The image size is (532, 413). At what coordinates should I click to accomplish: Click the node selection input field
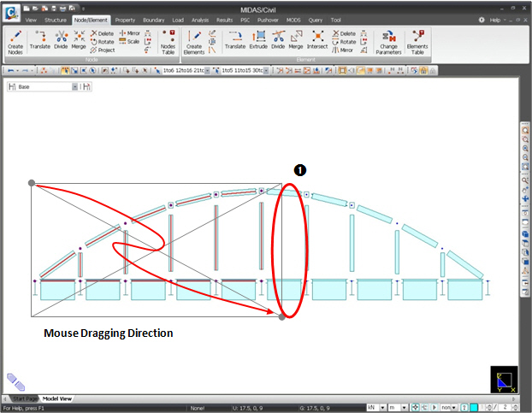(185, 71)
